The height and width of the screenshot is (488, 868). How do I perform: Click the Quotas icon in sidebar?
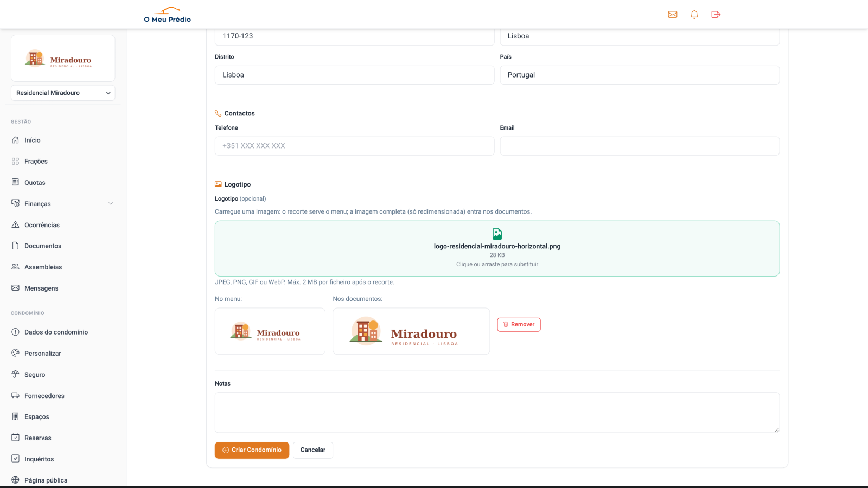15,182
